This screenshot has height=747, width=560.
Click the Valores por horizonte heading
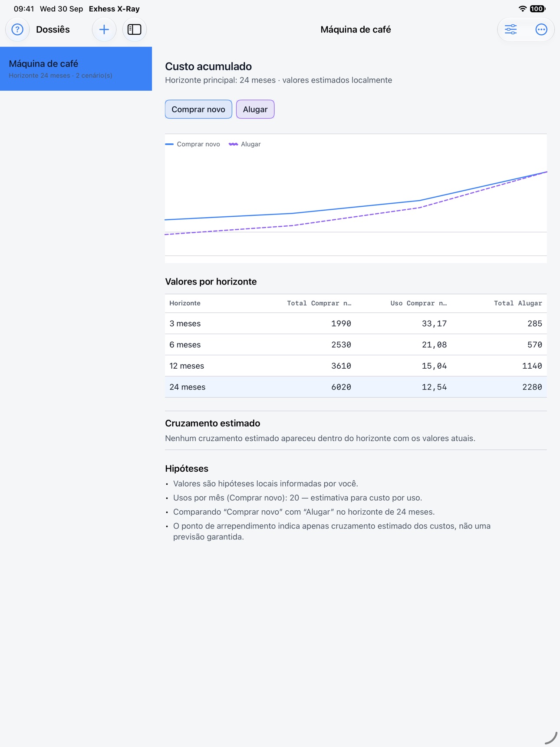coord(211,281)
